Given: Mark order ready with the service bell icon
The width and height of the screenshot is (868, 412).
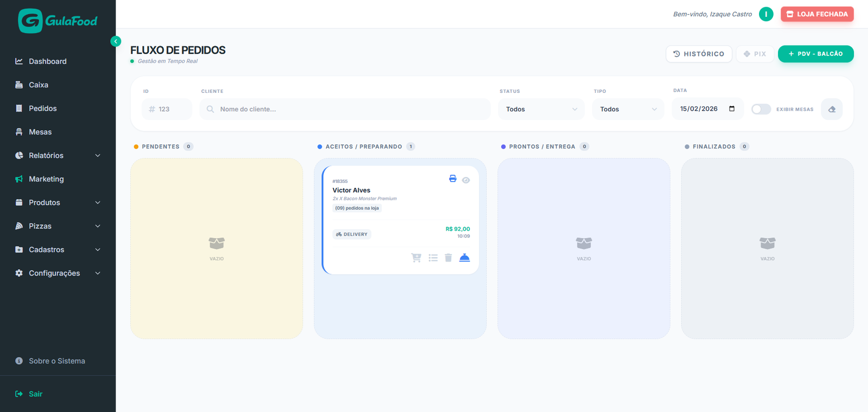Looking at the screenshot, I should (x=464, y=258).
